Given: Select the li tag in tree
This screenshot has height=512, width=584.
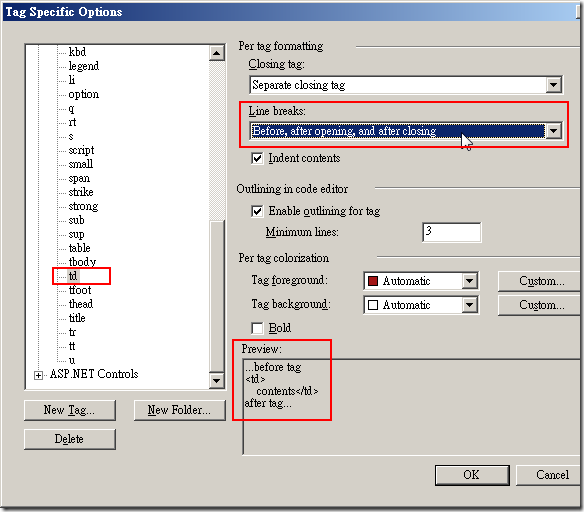Looking at the screenshot, I should tap(72, 80).
